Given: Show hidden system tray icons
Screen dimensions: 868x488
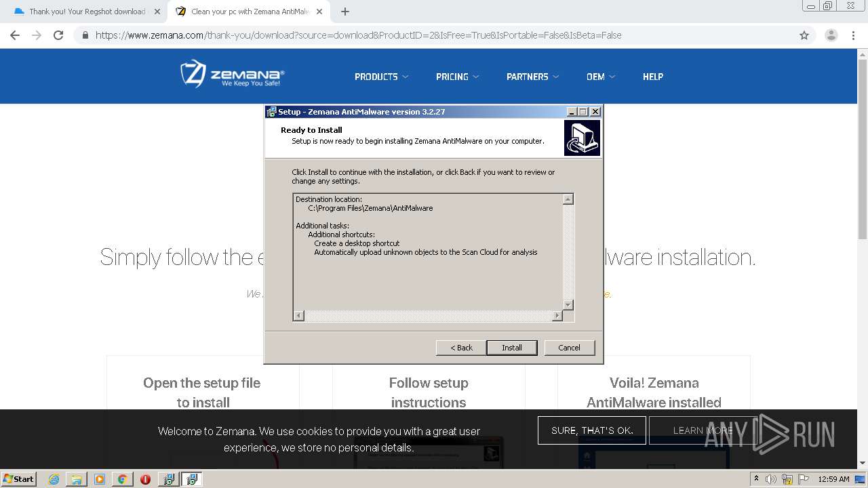Looking at the screenshot, I should tap(757, 479).
